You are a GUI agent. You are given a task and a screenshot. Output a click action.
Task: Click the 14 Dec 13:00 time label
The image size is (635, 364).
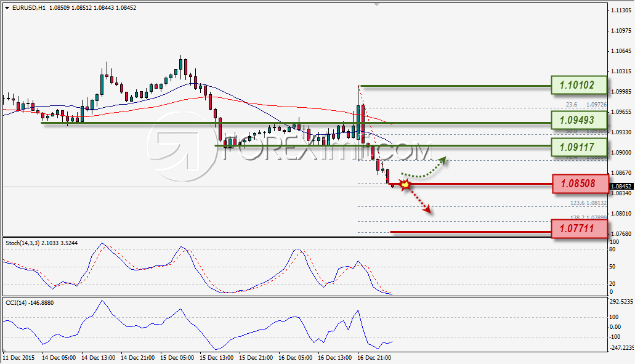98,357
